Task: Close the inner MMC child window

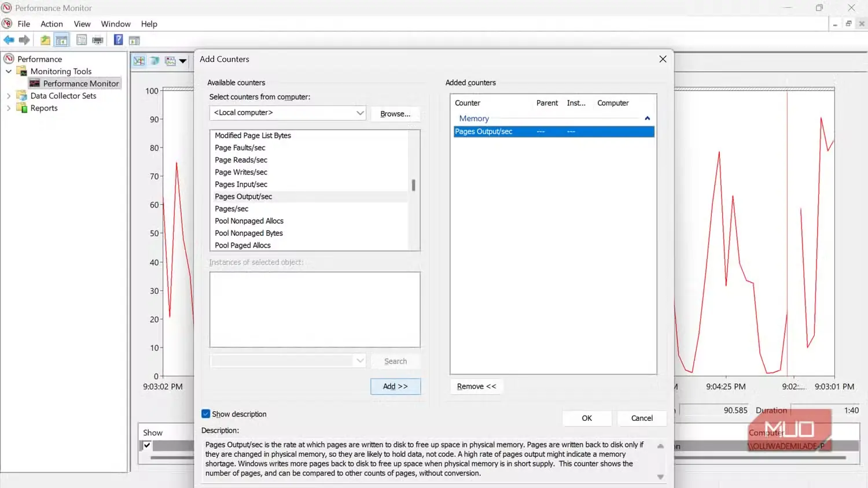Action: [862, 24]
